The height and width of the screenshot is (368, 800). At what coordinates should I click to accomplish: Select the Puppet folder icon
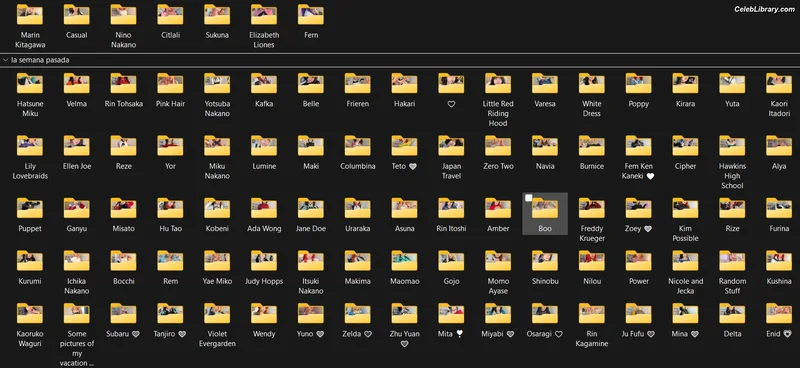click(30, 208)
